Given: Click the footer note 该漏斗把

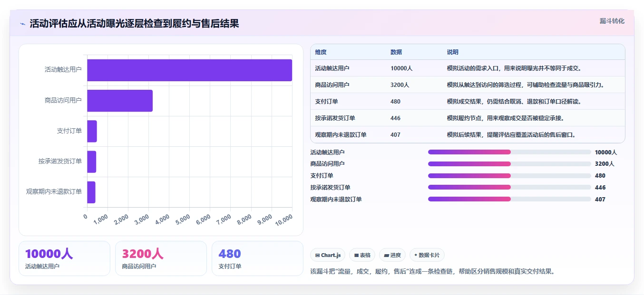Looking at the screenshot, I should (x=432, y=272).
